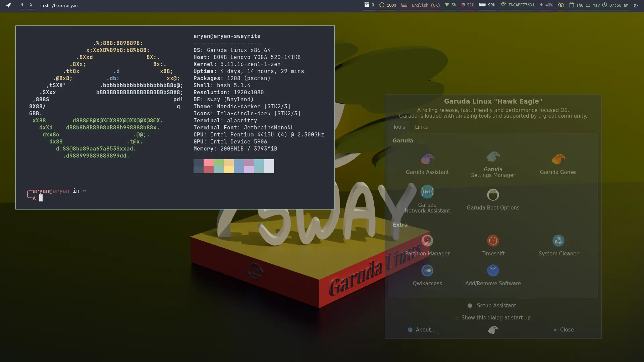The image size is (644, 362).
Task: Launch Garuda Settings Manager
Action: [493, 164]
